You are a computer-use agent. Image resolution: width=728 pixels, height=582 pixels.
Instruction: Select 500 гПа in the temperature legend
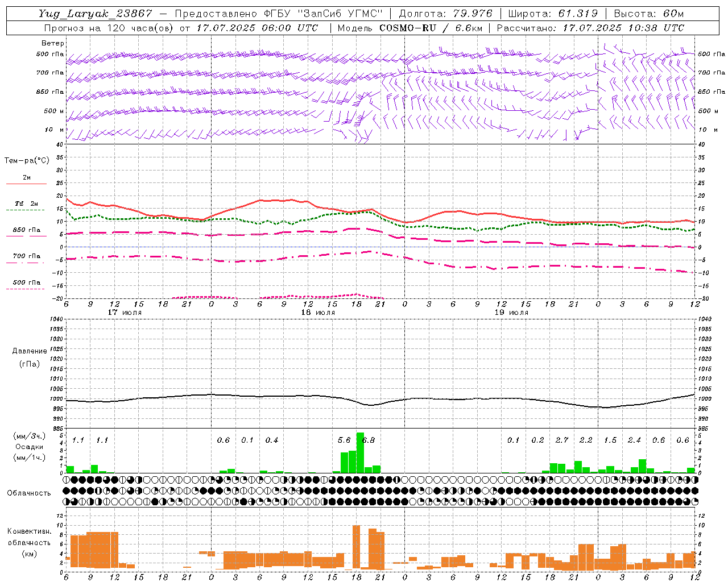point(26,282)
